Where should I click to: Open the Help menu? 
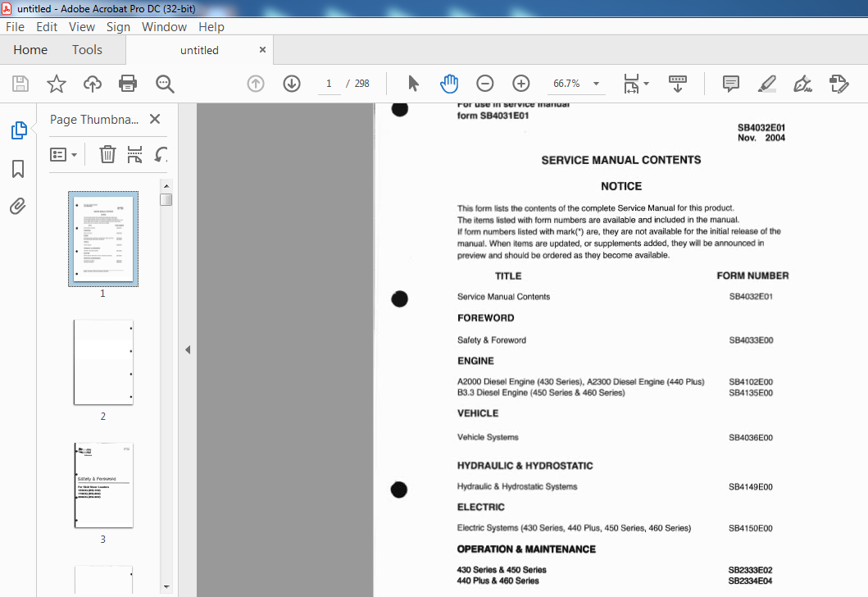[x=211, y=26]
